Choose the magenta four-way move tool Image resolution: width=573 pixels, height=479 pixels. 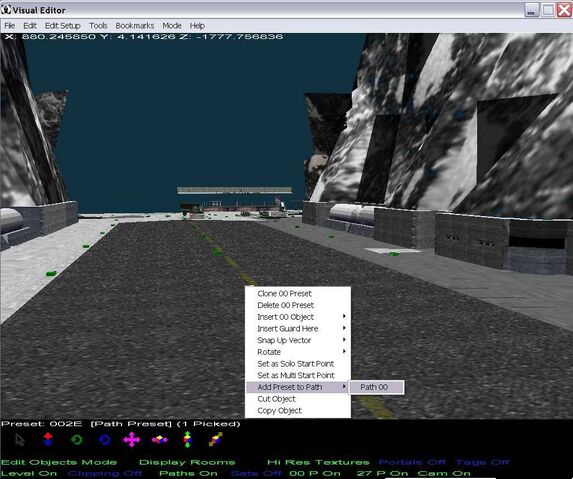[132, 440]
